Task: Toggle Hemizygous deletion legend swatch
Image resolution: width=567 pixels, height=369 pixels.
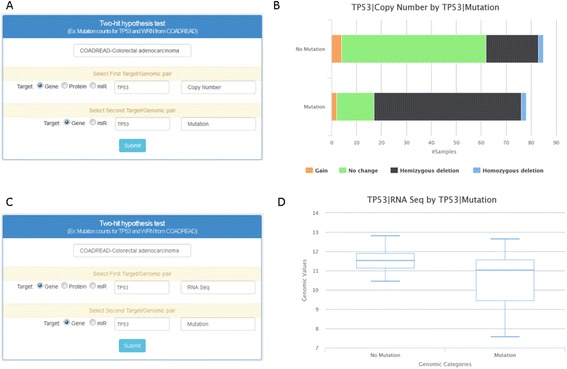Action: point(394,170)
